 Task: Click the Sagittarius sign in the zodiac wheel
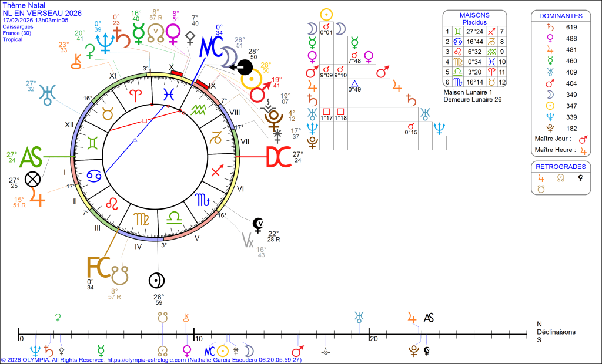pyautogui.click(x=216, y=171)
